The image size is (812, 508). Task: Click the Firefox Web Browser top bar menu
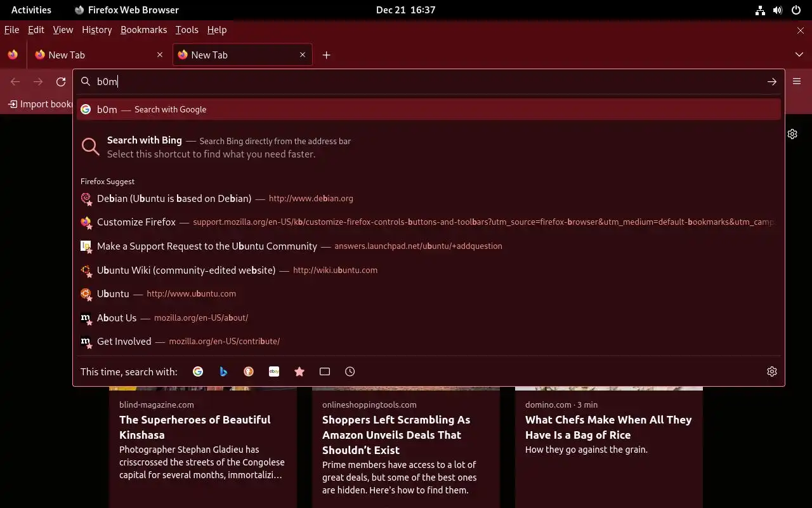[x=127, y=10]
